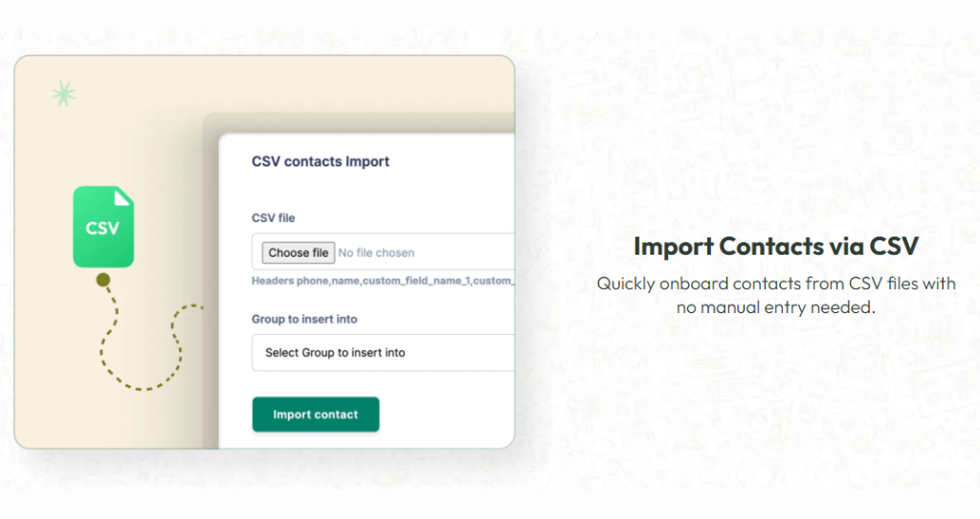Click the olive dot below the CSV icon

[103, 280]
